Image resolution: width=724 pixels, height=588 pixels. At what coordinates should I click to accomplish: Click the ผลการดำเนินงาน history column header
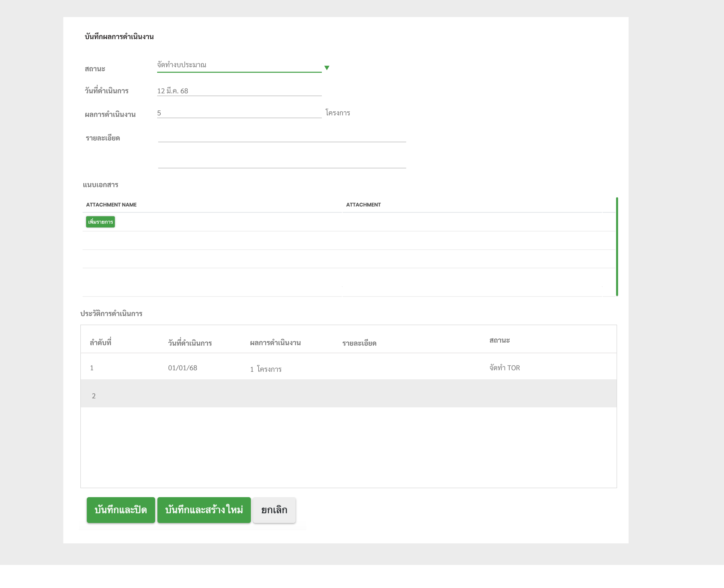pos(275,343)
